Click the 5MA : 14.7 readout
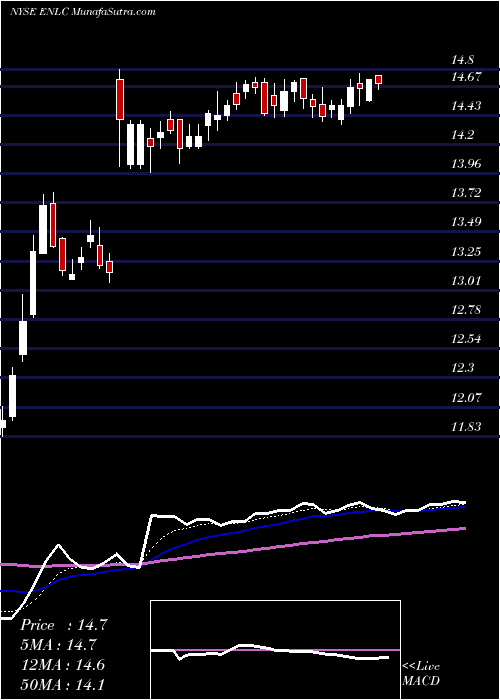The width and height of the screenshot is (500, 700). (58, 645)
